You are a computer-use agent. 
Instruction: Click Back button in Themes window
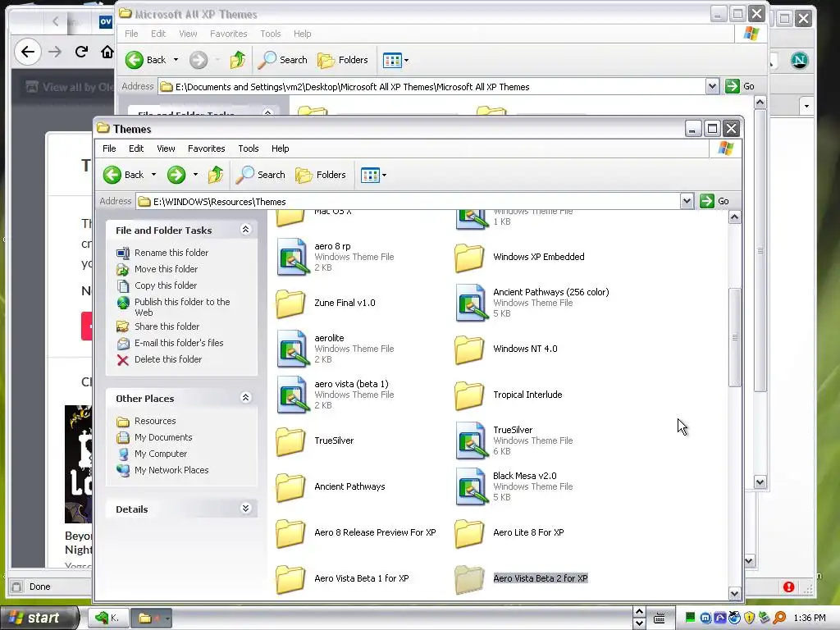[124, 175]
